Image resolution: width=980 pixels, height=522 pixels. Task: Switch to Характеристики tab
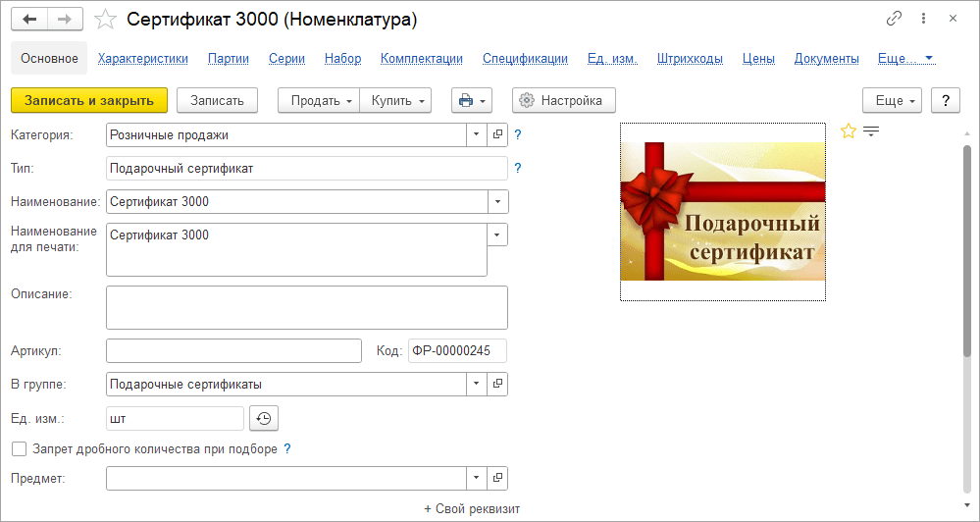pyautogui.click(x=143, y=59)
